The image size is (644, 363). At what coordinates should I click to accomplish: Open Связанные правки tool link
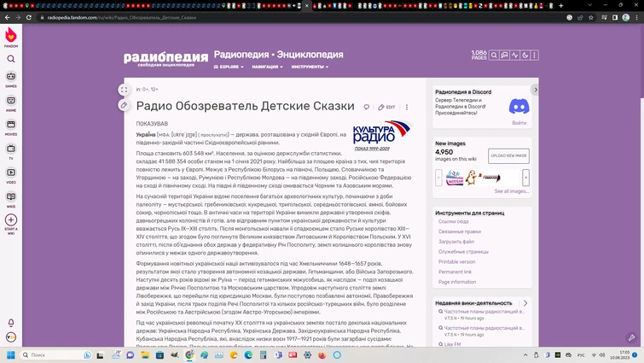click(460, 231)
